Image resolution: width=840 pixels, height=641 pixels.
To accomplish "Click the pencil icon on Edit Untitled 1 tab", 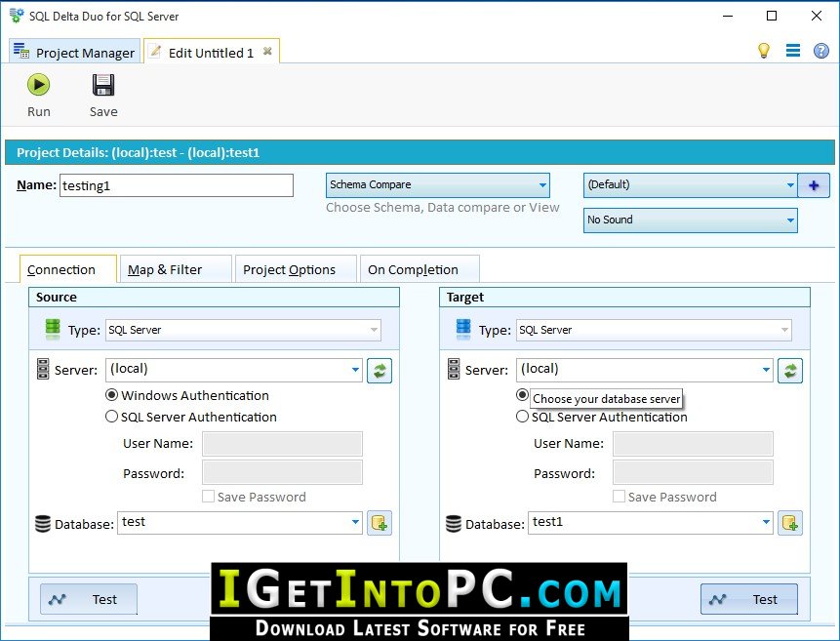I will click(155, 52).
